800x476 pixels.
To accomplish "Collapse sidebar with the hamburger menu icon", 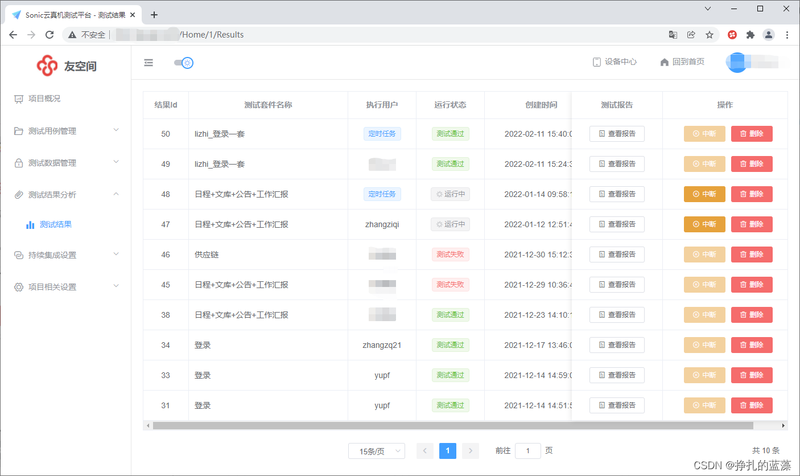I will pos(148,63).
